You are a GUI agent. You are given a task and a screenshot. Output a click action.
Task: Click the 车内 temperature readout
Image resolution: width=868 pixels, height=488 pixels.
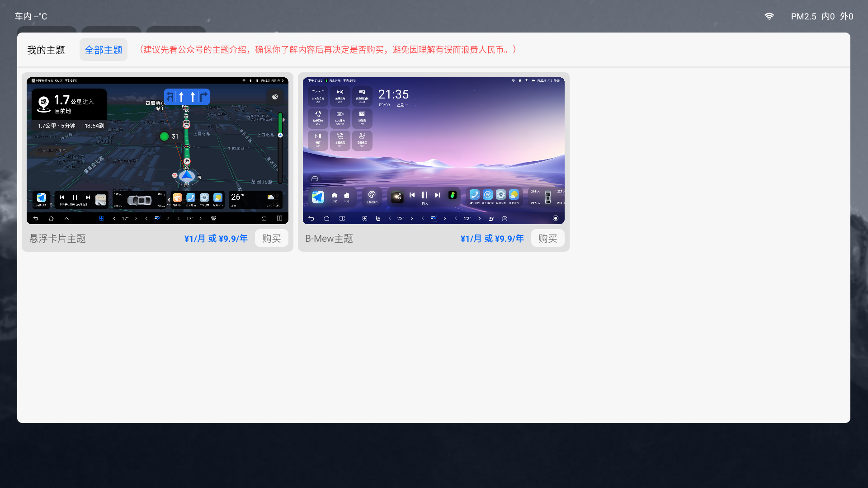(x=31, y=16)
